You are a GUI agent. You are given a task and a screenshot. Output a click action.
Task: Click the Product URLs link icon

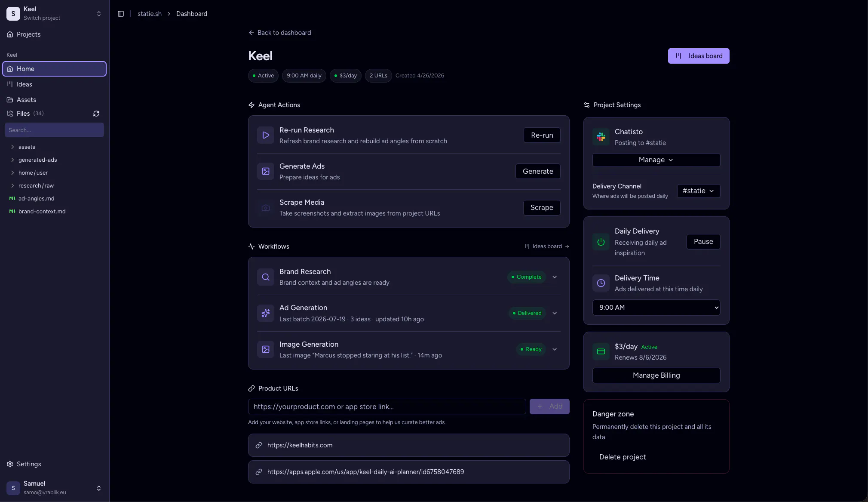(x=252, y=388)
